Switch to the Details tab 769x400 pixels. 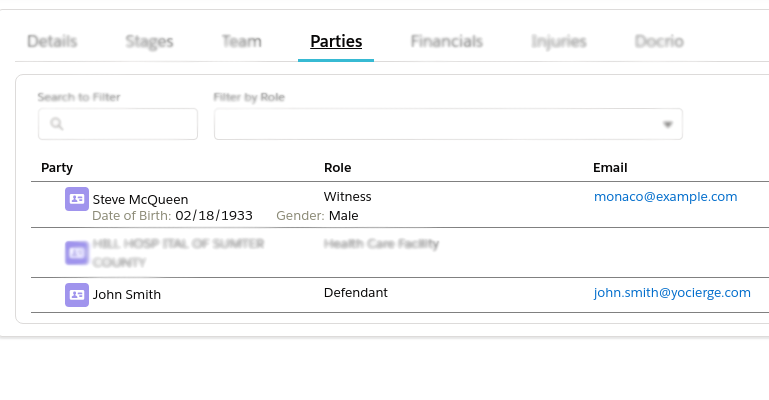click(52, 42)
